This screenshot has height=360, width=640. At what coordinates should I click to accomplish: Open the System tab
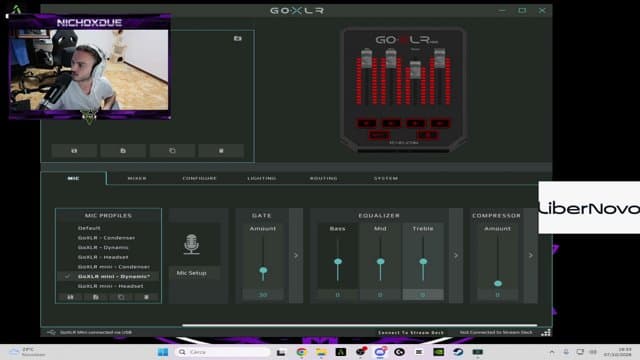(386, 178)
